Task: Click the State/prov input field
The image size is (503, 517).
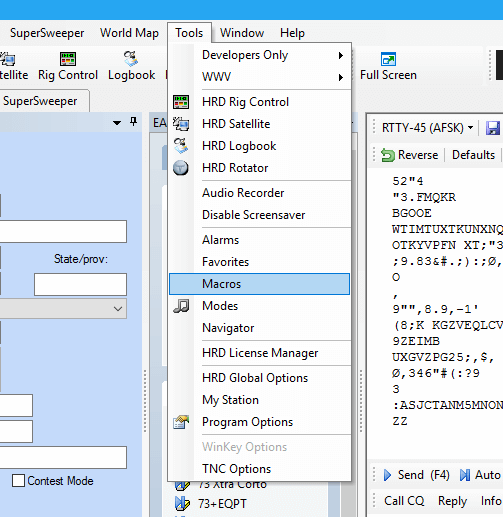Action: coord(80,284)
